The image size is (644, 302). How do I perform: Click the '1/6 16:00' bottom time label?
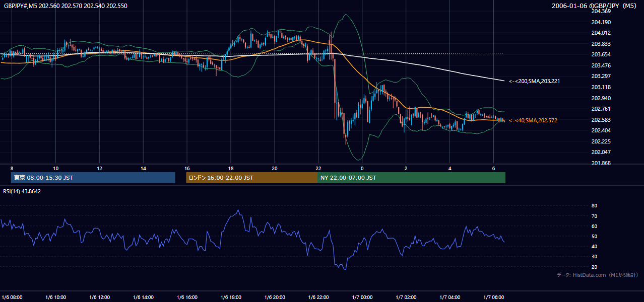tap(187, 297)
